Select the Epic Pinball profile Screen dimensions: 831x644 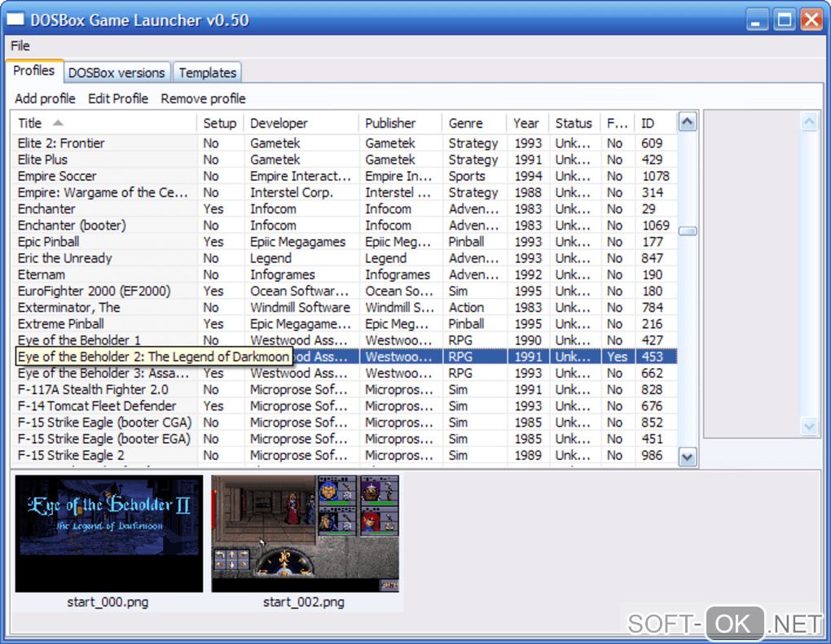(345, 242)
